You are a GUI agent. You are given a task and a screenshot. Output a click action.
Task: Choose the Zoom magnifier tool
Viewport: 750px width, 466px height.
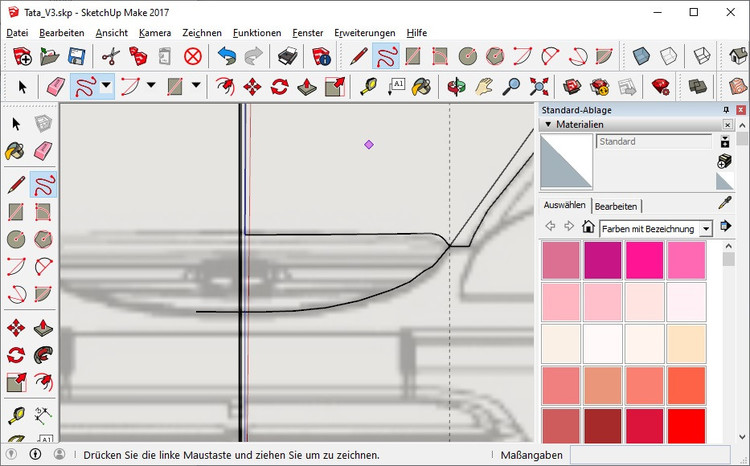(x=511, y=87)
